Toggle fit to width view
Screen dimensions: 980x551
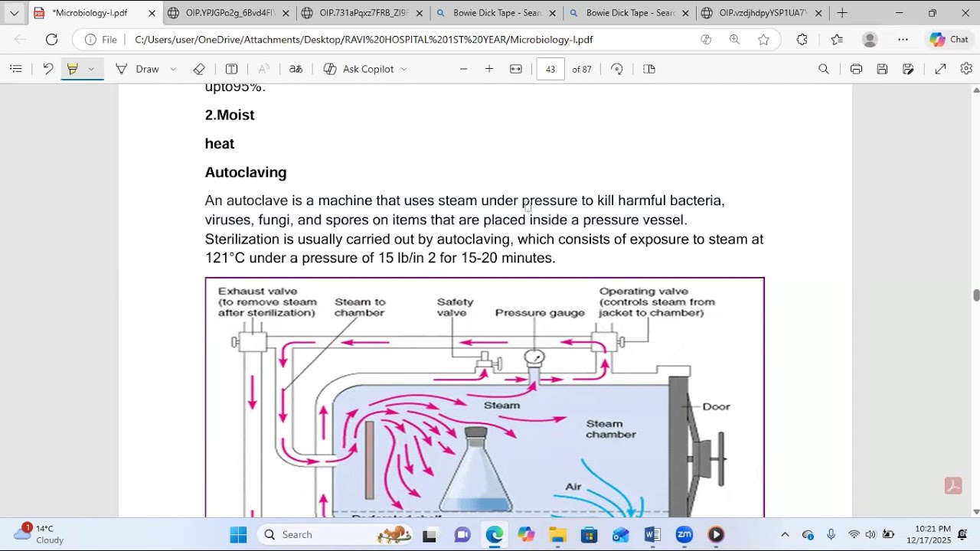pos(516,69)
